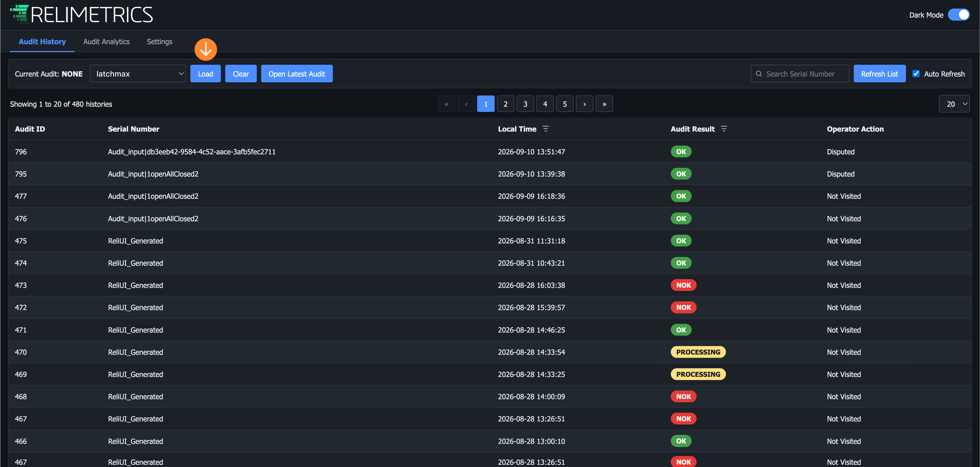Select page 2 in pagination
The width and height of the screenshot is (980, 467).
(506, 104)
